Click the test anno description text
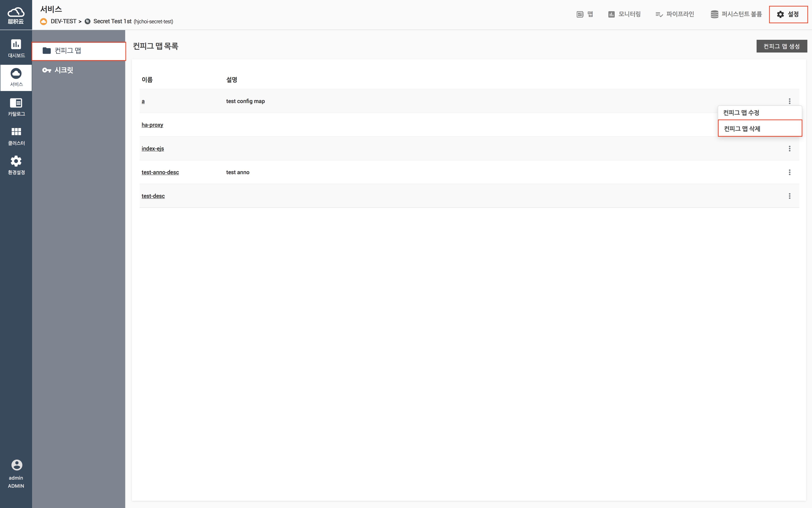812x508 pixels. [237, 172]
